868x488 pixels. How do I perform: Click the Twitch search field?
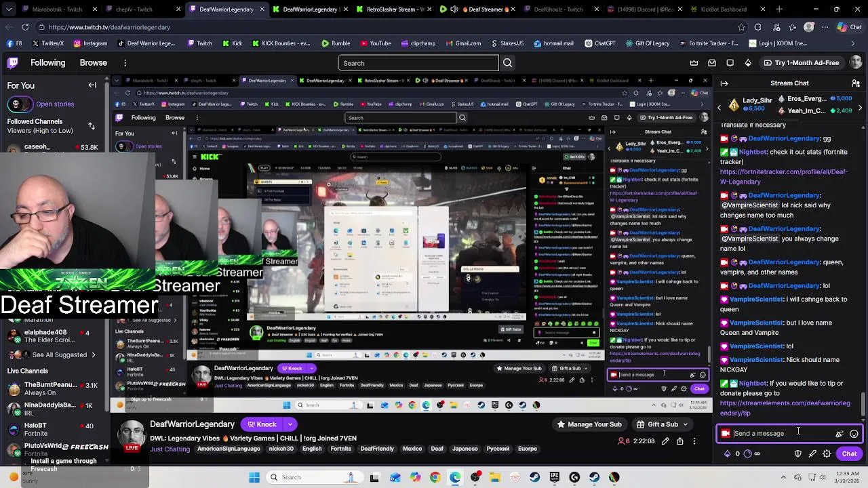tap(418, 63)
